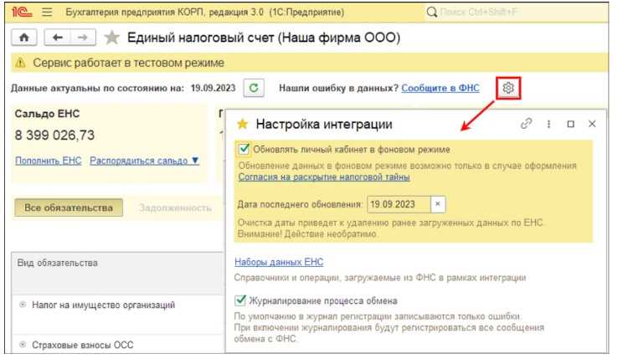Click the warning icon in test mode banner
623x364 pixels.
click(x=20, y=63)
